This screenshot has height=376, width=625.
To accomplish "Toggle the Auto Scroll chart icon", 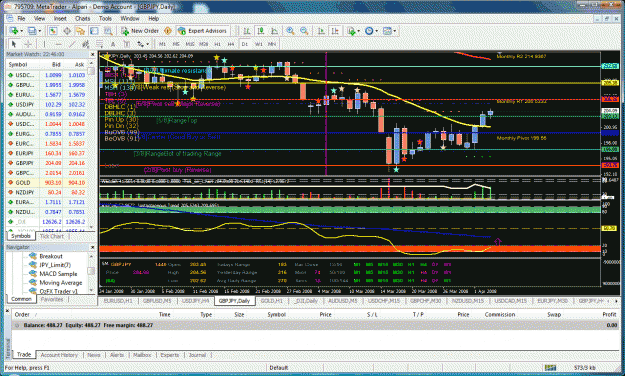I will [321, 31].
